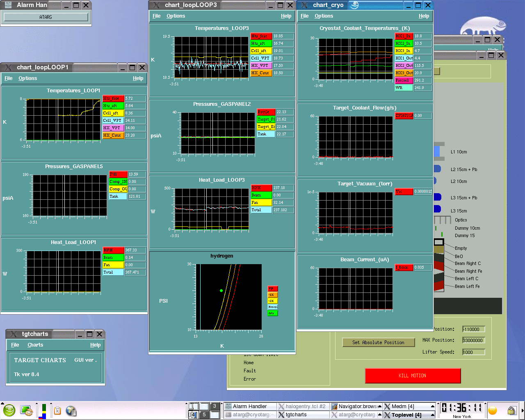Switch to tgtcharts taskbar entry

pyautogui.click(x=303, y=415)
